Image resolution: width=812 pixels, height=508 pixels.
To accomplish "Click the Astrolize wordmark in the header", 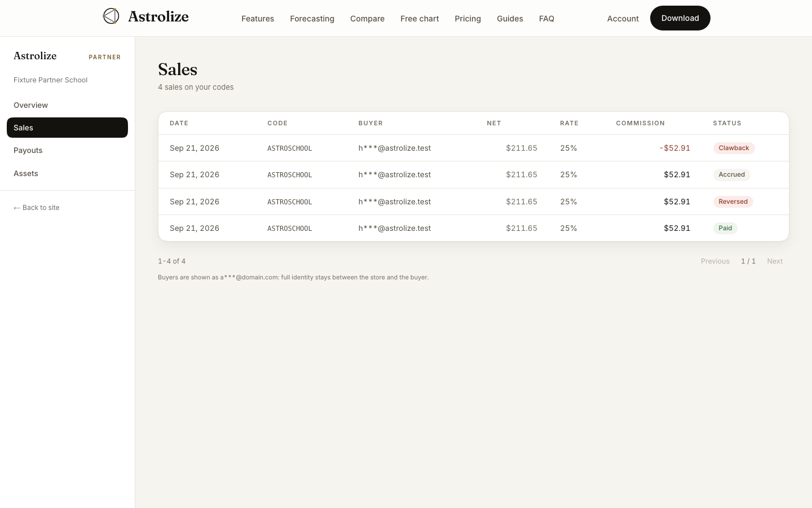I will tap(158, 16).
